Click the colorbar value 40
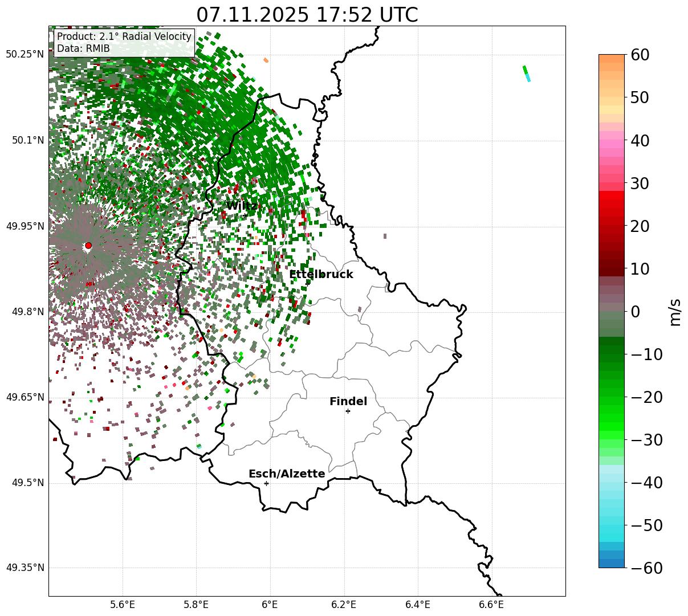Screen dimensions: 688x616 coord(640,140)
